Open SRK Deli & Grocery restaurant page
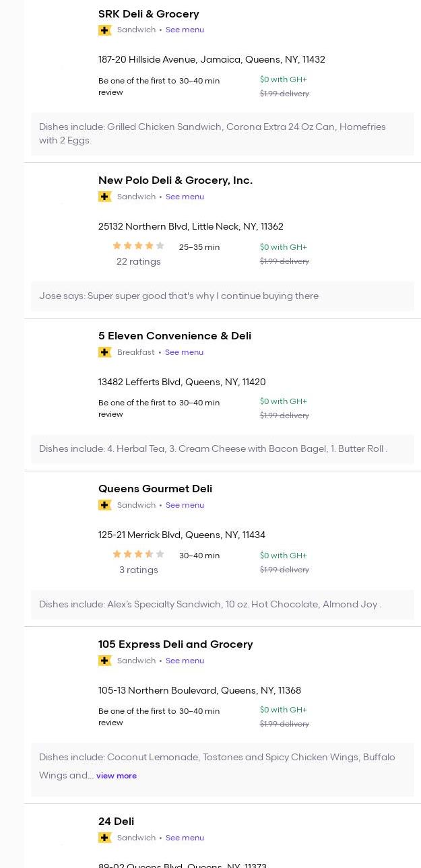The height and width of the screenshot is (868, 421). [148, 13]
